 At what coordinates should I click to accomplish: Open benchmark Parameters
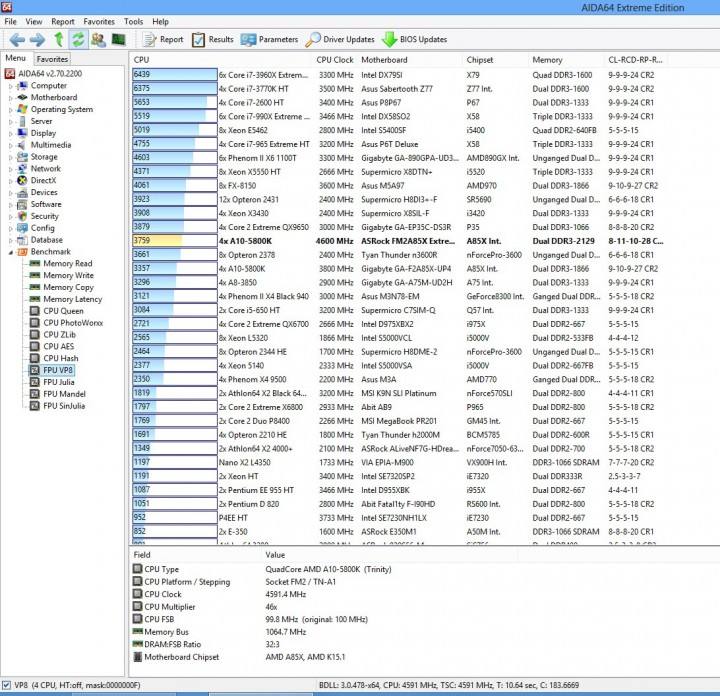click(x=270, y=39)
